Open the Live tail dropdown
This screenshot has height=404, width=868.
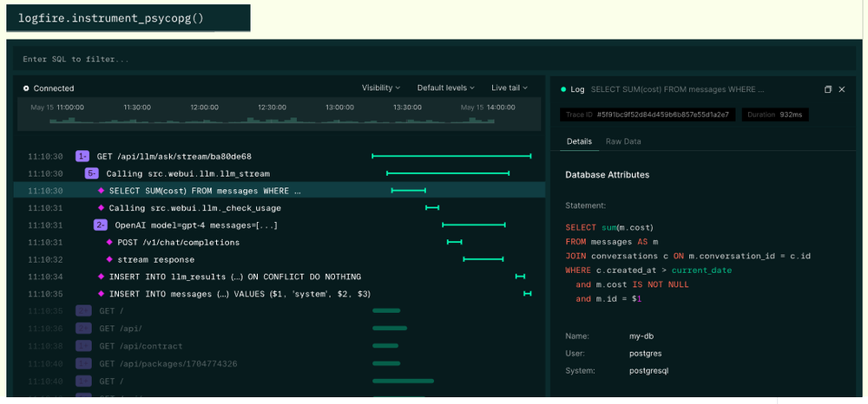[x=510, y=88]
